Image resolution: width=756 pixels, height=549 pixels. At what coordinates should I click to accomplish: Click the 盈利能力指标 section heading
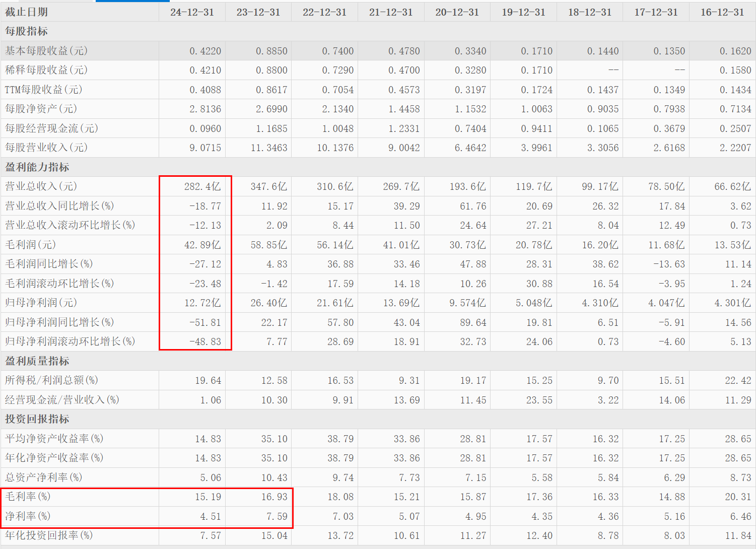pyautogui.click(x=37, y=167)
